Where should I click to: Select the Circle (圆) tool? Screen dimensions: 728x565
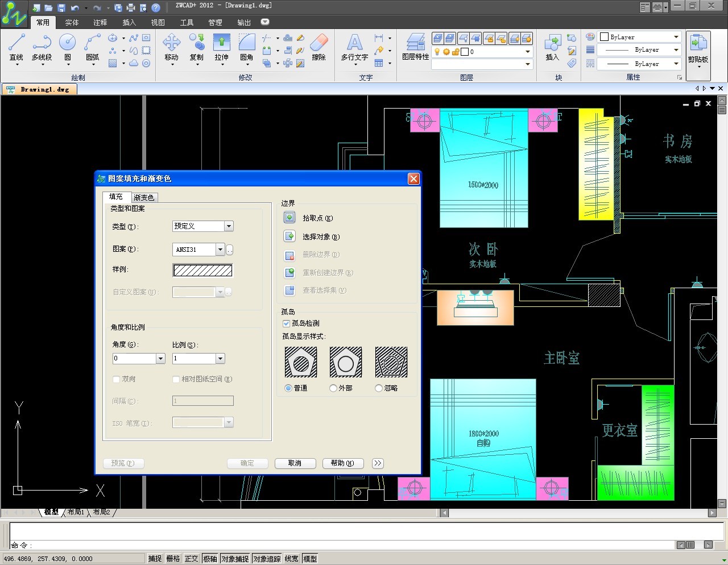coord(67,43)
